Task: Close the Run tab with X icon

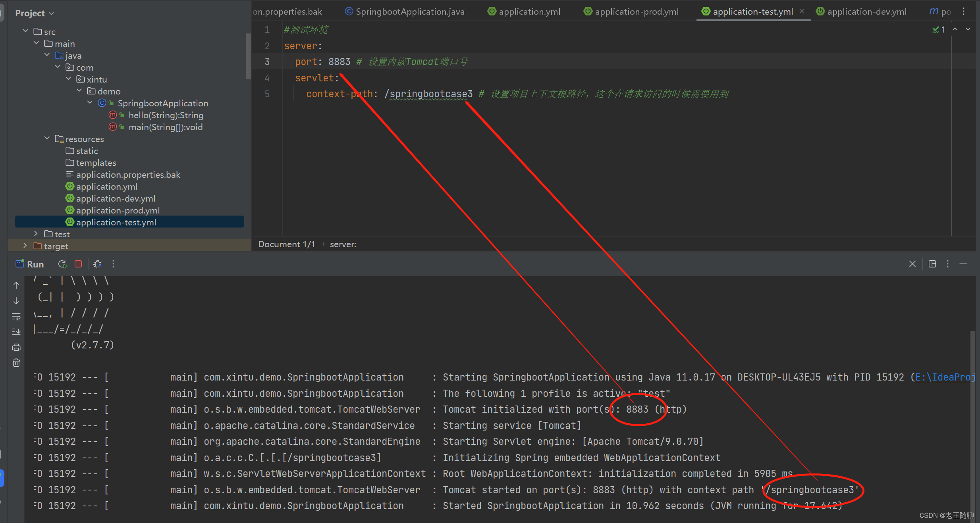Action: pyautogui.click(x=912, y=264)
